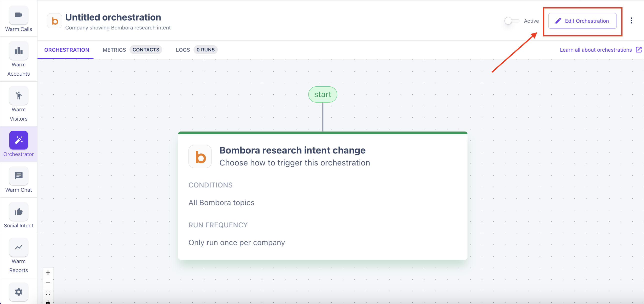Open the Warm Calls video camera icon

19,15
